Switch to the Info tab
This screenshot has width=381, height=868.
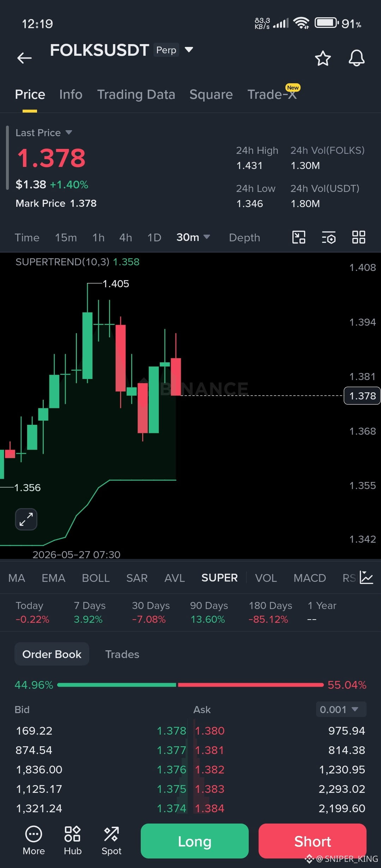coord(71,95)
